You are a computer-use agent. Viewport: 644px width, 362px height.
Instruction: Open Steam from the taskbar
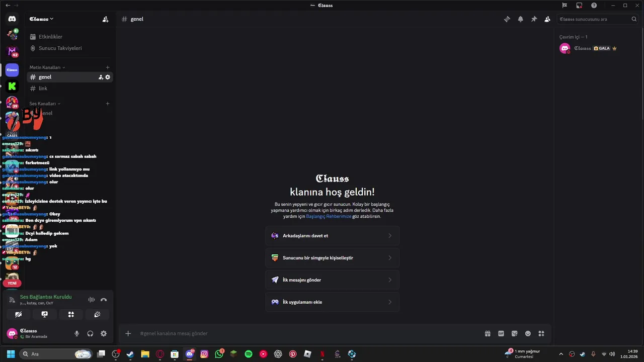(x=130, y=354)
